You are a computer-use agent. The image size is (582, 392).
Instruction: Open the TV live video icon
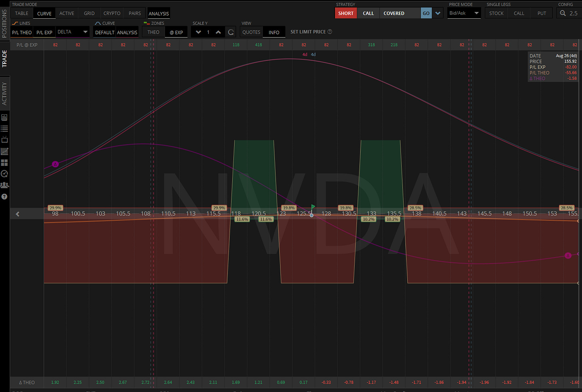coord(4,140)
